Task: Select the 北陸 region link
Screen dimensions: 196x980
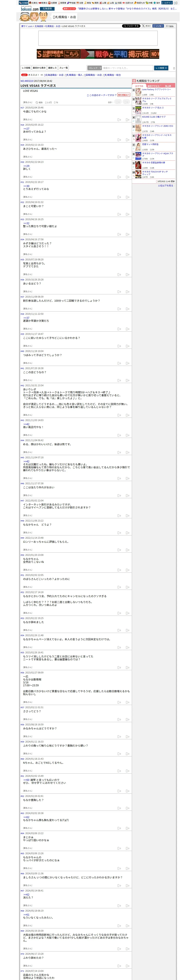Action: pyautogui.click(x=80, y=3)
